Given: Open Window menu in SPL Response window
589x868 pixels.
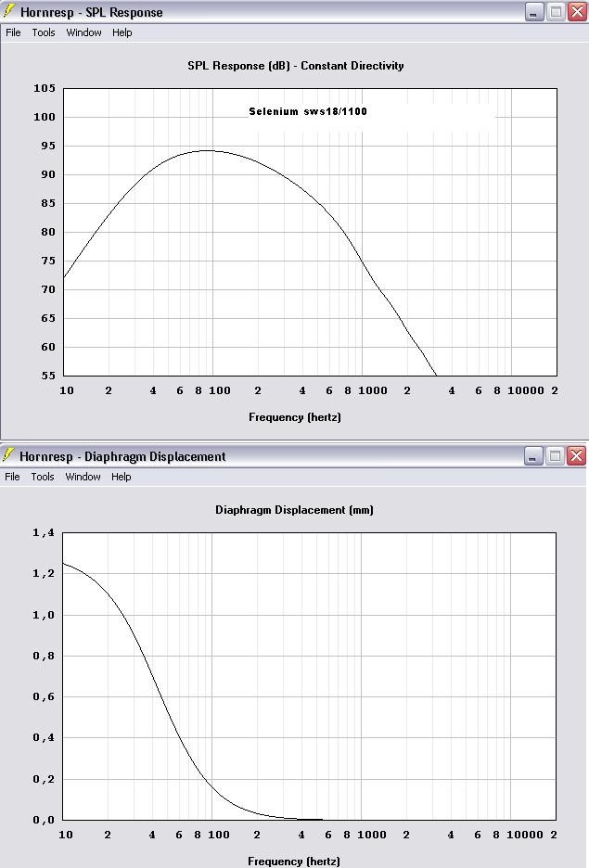Looking at the screenshot, I should pos(83,32).
